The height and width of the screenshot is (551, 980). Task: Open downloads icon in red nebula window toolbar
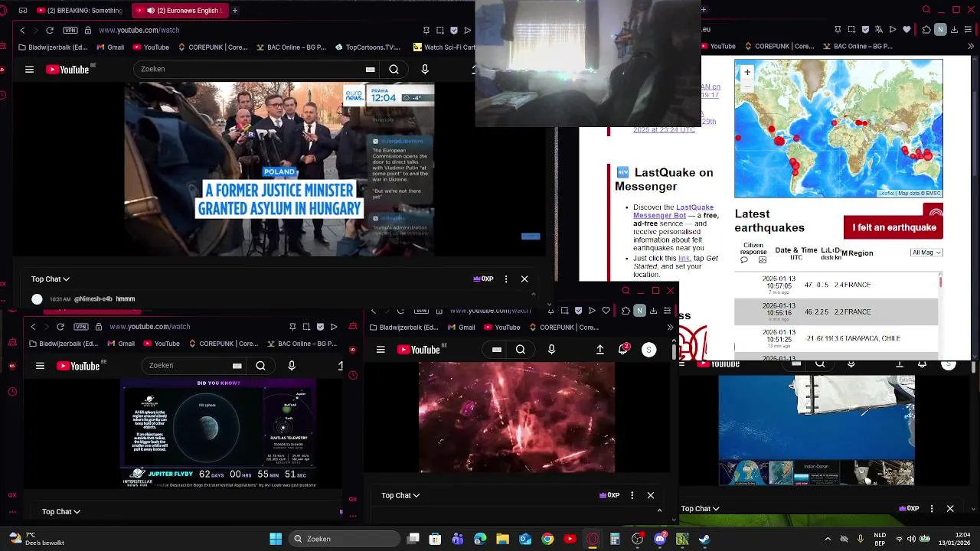click(x=653, y=311)
